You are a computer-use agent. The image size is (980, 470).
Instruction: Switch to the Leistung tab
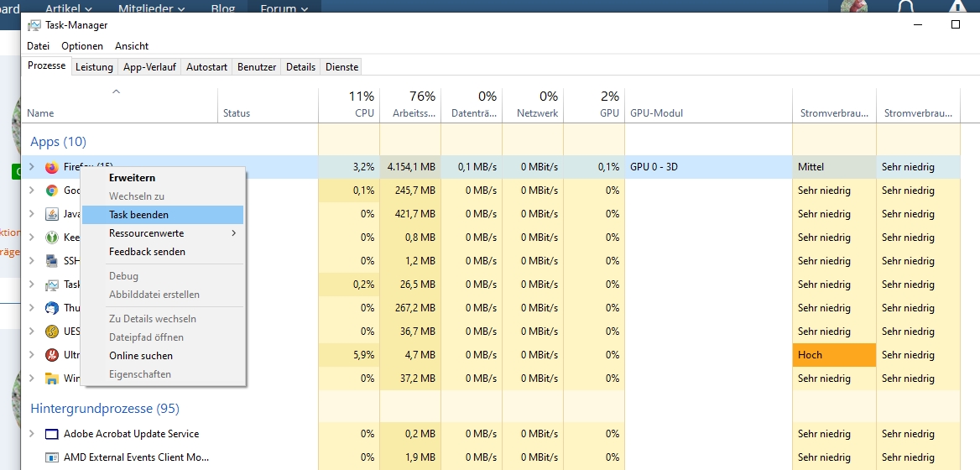tap(94, 67)
